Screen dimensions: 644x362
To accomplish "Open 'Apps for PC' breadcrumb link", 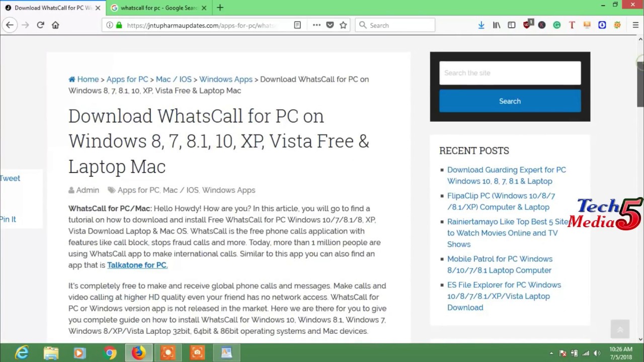I will (x=127, y=79).
